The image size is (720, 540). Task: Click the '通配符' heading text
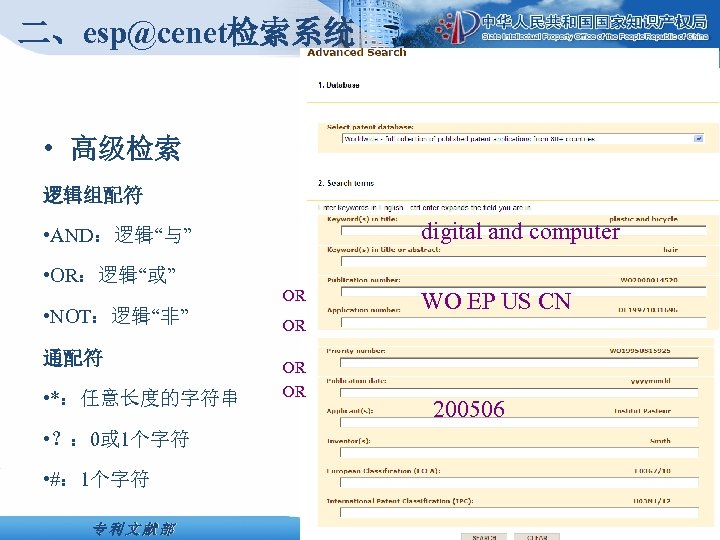tap(73, 358)
